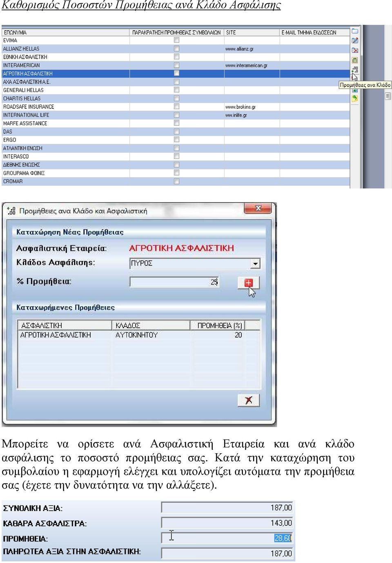This screenshot has height=563, width=392.
Task: Select the ΑΤΛΑΝΤΙΚΗ ΕΝΩΣΗ row
Action: tap(176, 148)
